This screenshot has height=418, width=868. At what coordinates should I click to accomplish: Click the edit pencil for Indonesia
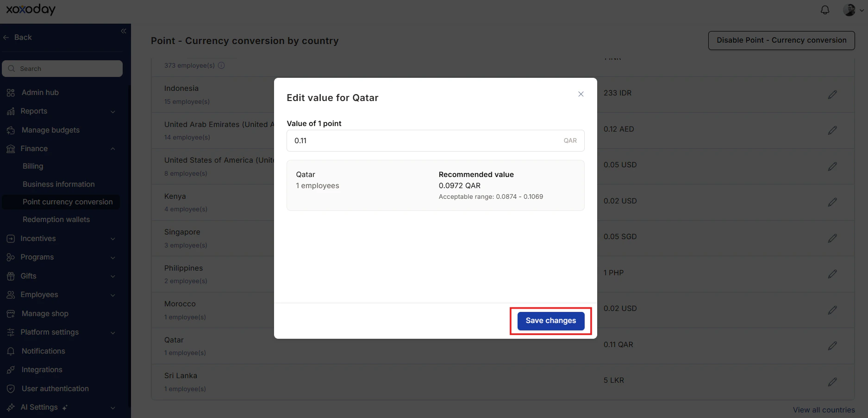(832, 95)
